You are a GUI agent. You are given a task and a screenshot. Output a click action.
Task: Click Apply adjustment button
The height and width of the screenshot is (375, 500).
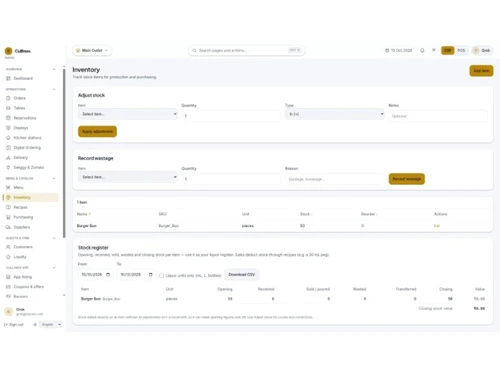97,131
